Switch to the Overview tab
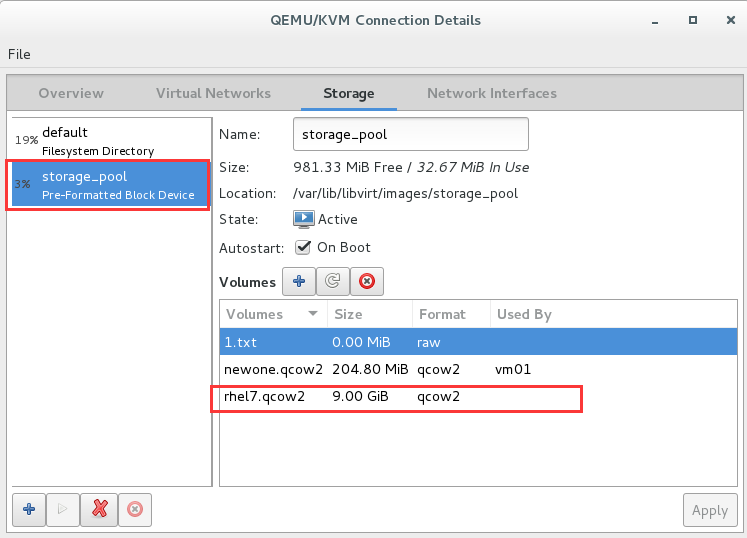The width and height of the screenshot is (747, 538). tap(71, 93)
